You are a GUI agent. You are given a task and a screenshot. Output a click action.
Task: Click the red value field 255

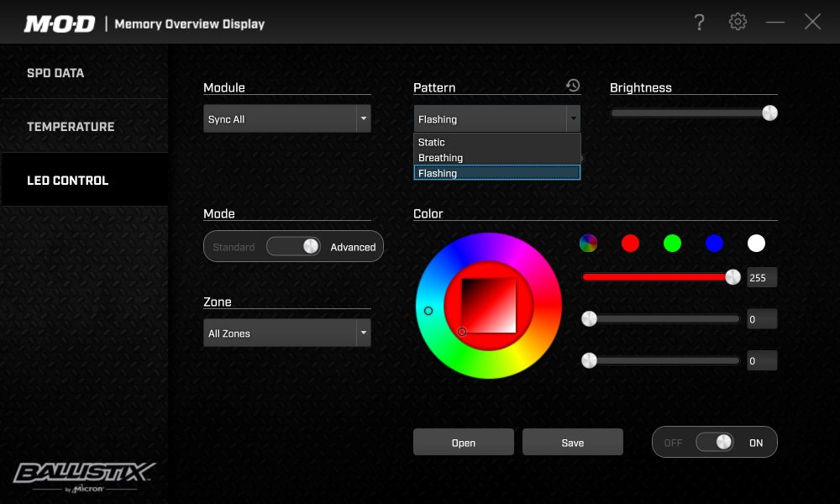[x=762, y=277]
